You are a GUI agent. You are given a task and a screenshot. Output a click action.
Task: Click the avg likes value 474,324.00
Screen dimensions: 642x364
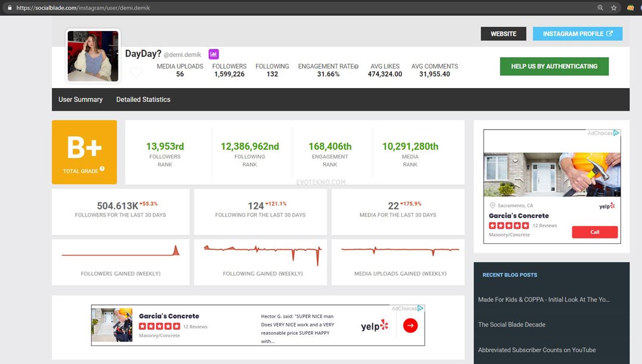click(x=385, y=74)
